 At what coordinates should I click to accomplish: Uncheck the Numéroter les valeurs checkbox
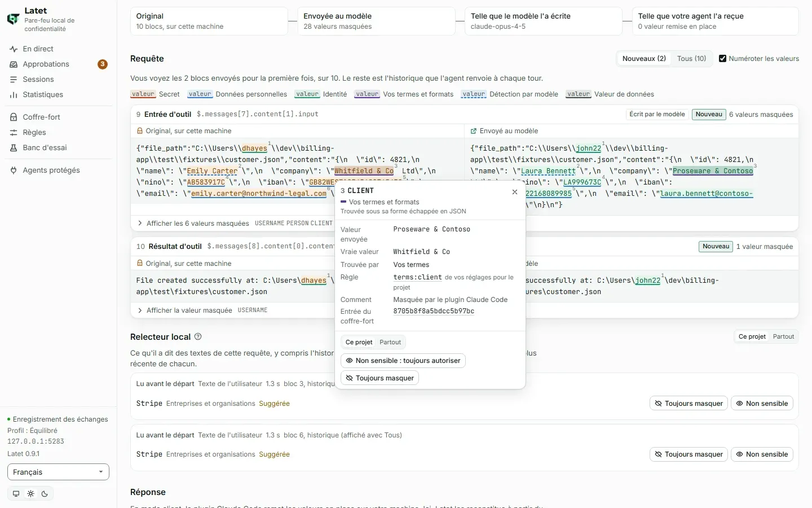[x=722, y=59]
